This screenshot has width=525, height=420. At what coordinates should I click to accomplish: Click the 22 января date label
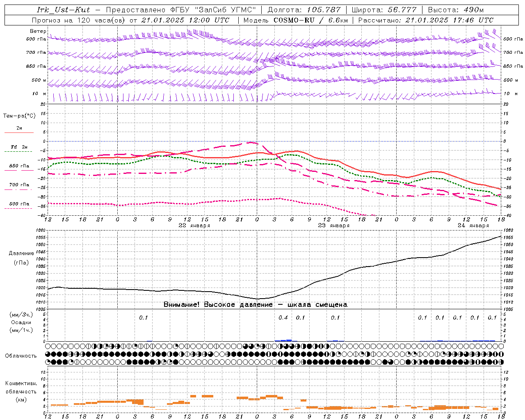(x=194, y=226)
